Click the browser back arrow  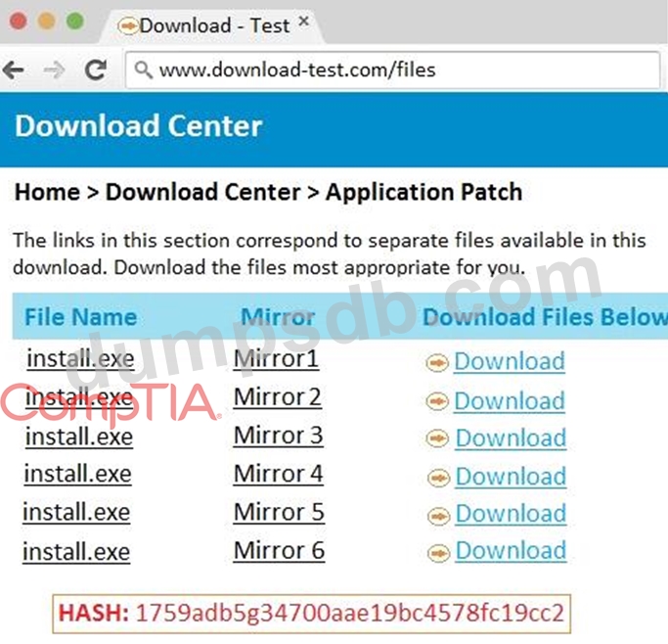pos(14,69)
